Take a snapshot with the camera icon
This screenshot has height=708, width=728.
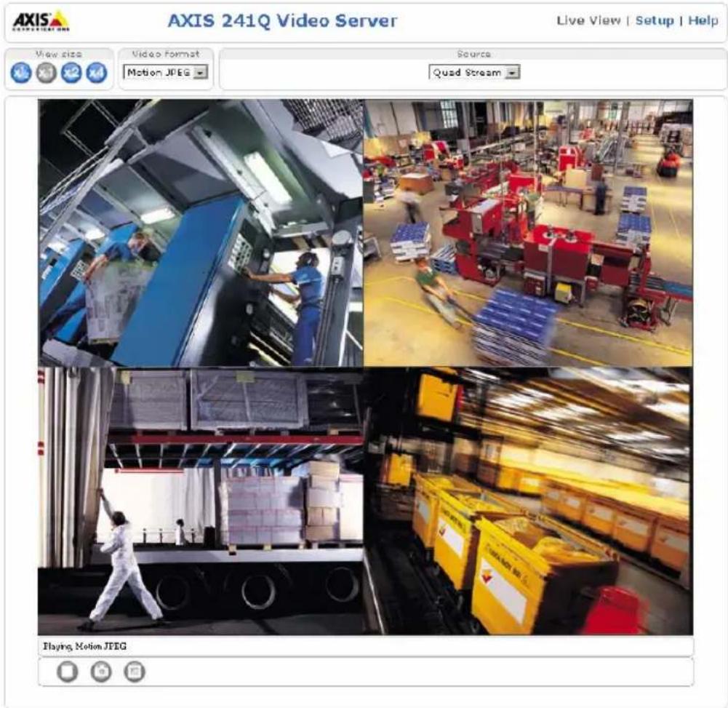click(101, 672)
